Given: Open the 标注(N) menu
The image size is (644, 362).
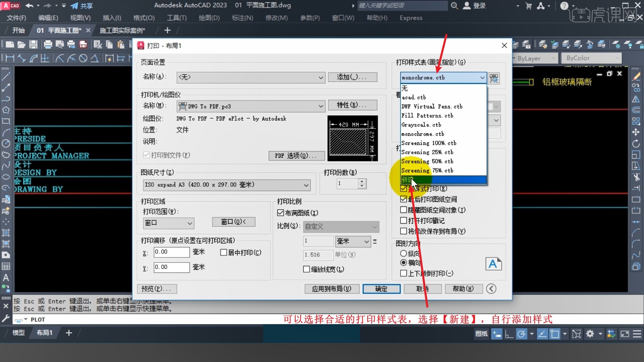Looking at the screenshot, I should pyautogui.click(x=243, y=18).
